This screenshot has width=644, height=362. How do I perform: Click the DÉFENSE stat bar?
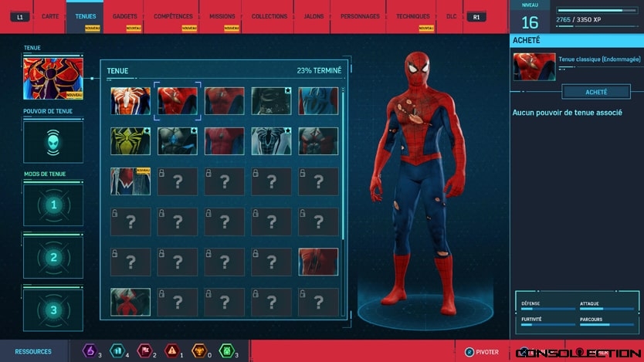tap(548, 309)
